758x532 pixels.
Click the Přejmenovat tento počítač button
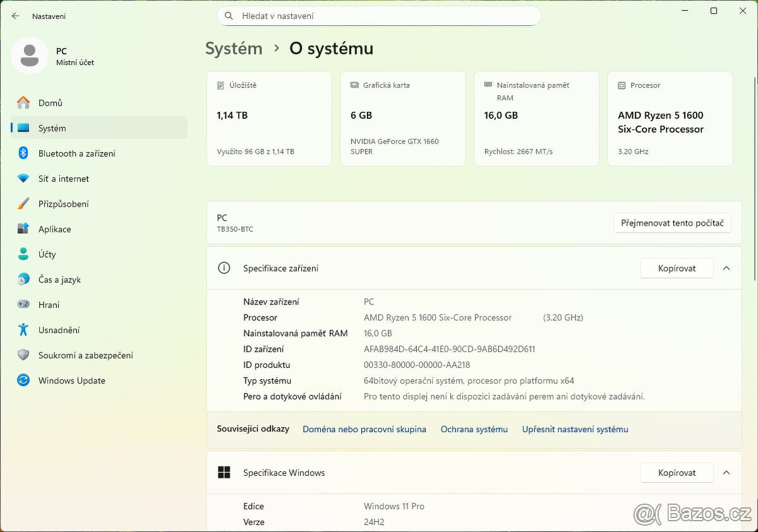(x=672, y=222)
